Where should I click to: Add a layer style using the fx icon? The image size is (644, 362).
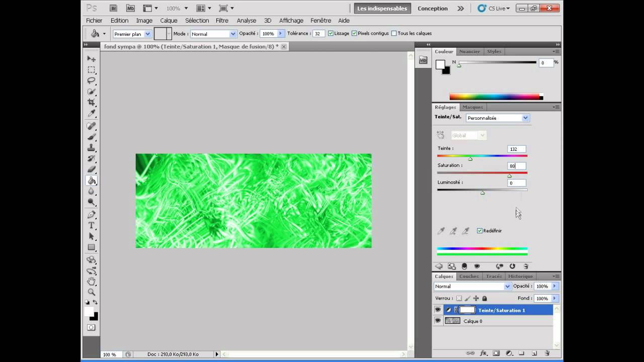coord(484,353)
